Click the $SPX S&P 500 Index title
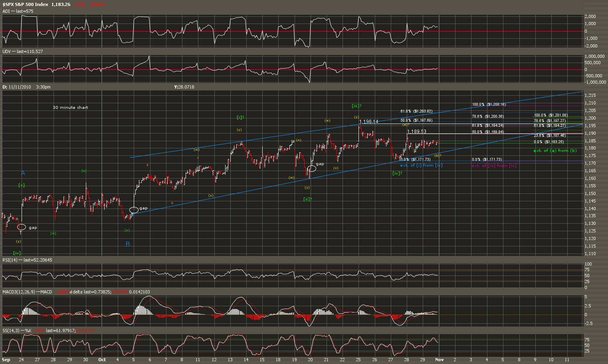 [x=25, y=4]
